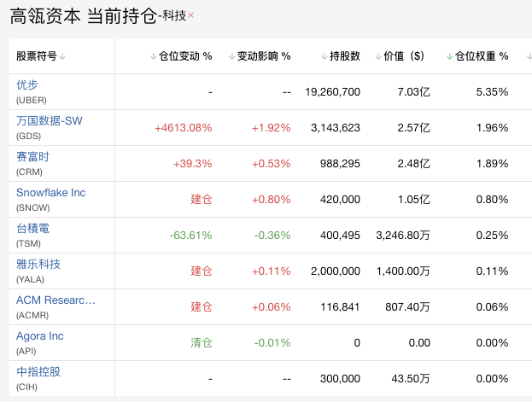Image resolution: width=532 pixels, height=402 pixels.
Task: Select 清仓 in the Agora Inc row
Action: (x=202, y=343)
